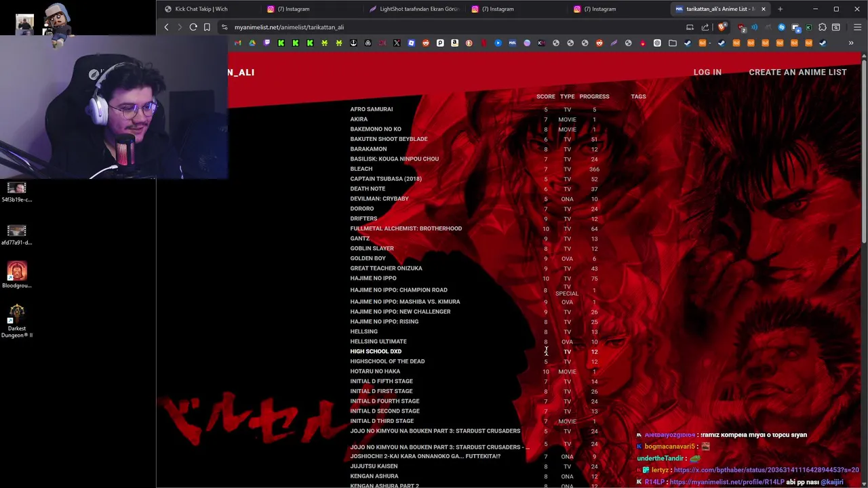Image resolution: width=868 pixels, height=488 pixels.
Task: Open the Hellsing Ultimate entry
Action: (378, 342)
